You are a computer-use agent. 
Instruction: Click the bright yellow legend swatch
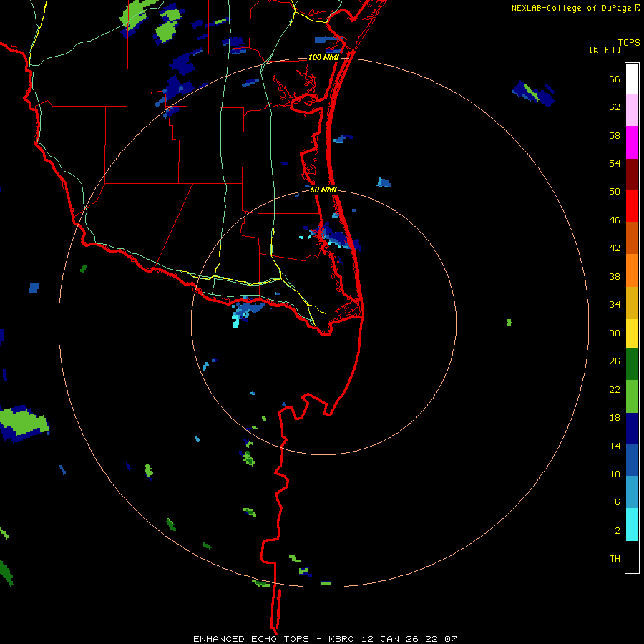[x=632, y=333]
